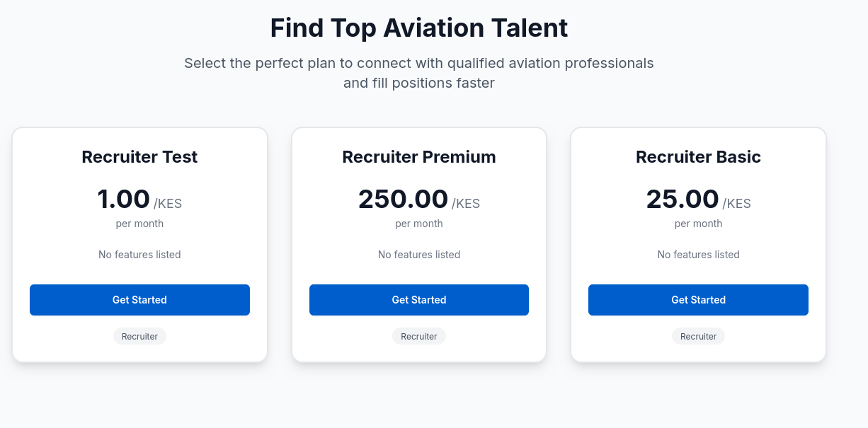Click the subtitle about connecting with aviation professionals
Viewport: 868px width, 428px height.
click(419, 73)
